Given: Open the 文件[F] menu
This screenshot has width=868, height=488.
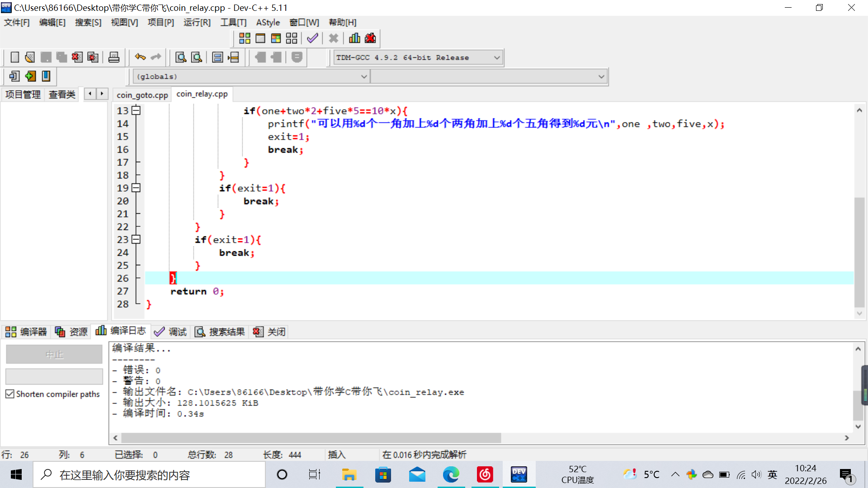Looking at the screenshot, I should pyautogui.click(x=17, y=23).
